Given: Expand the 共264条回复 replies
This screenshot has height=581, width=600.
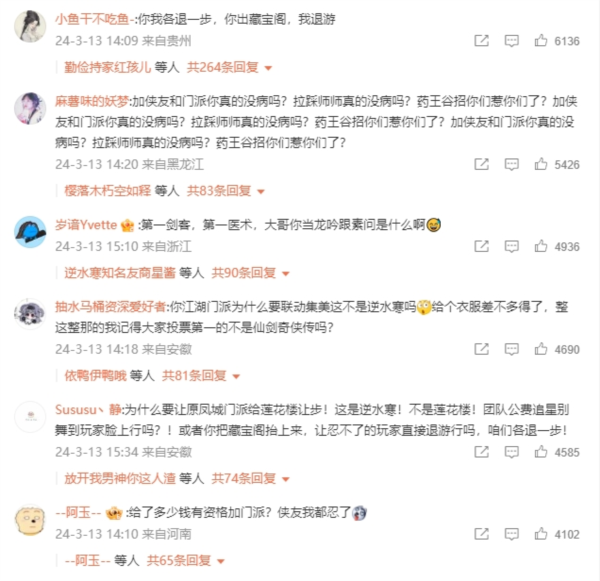Looking at the screenshot, I should [229, 67].
